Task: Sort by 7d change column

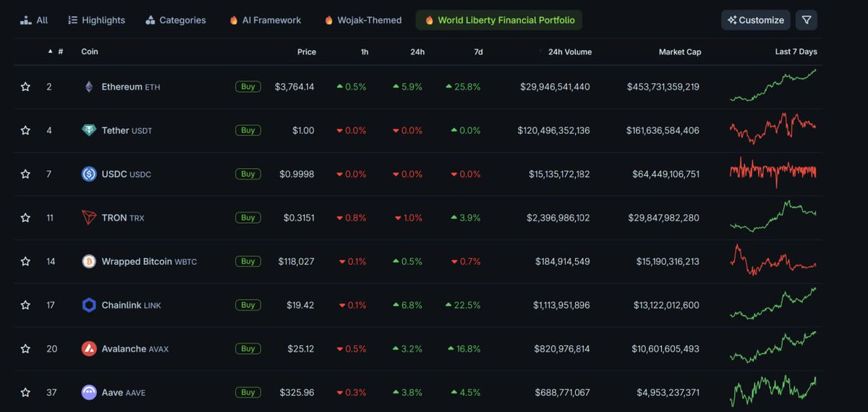Action: point(478,52)
